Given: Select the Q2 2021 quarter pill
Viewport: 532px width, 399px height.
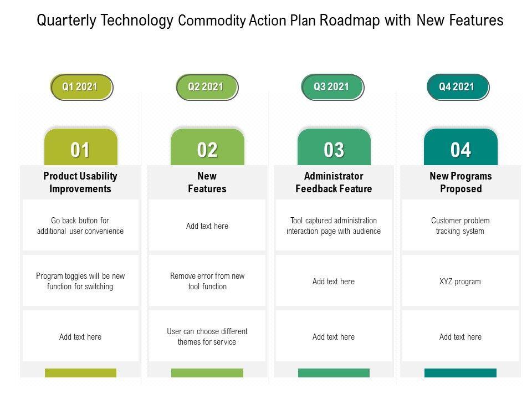Looking at the screenshot, I should (206, 87).
